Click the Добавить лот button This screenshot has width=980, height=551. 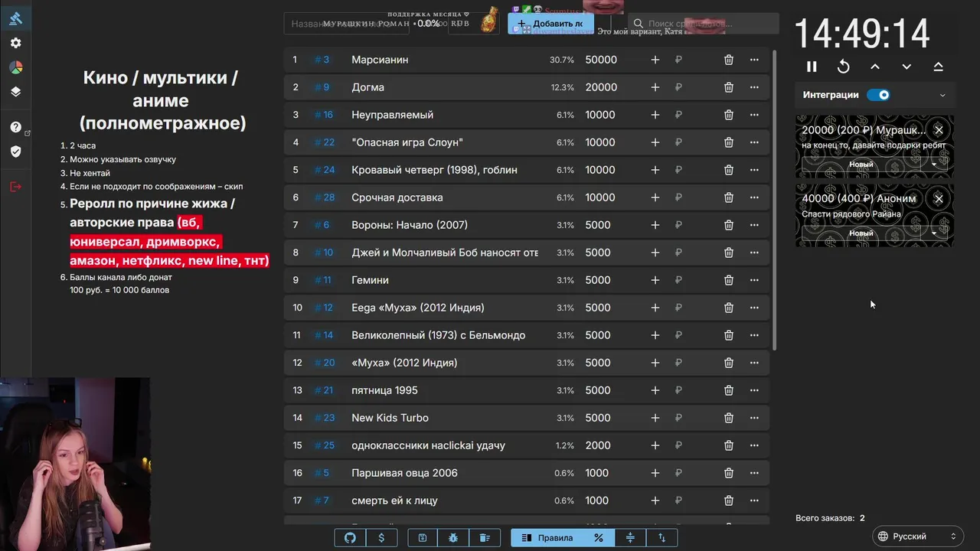(550, 24)
